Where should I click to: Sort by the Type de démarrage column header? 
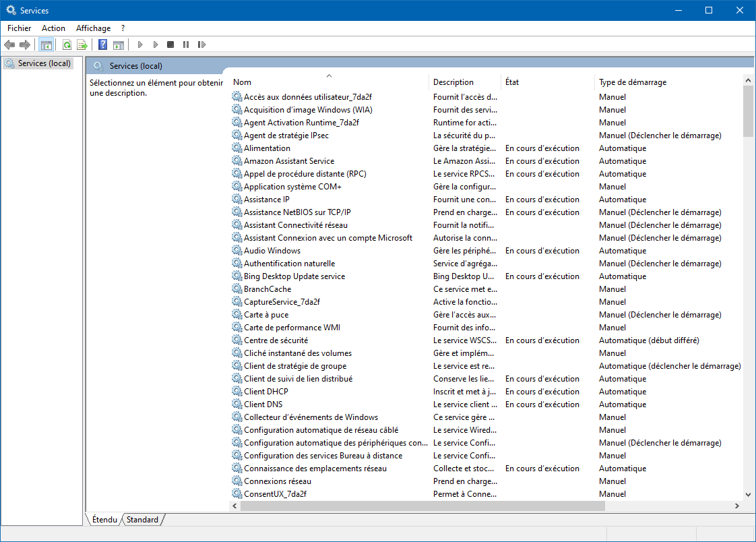(668, 82)
